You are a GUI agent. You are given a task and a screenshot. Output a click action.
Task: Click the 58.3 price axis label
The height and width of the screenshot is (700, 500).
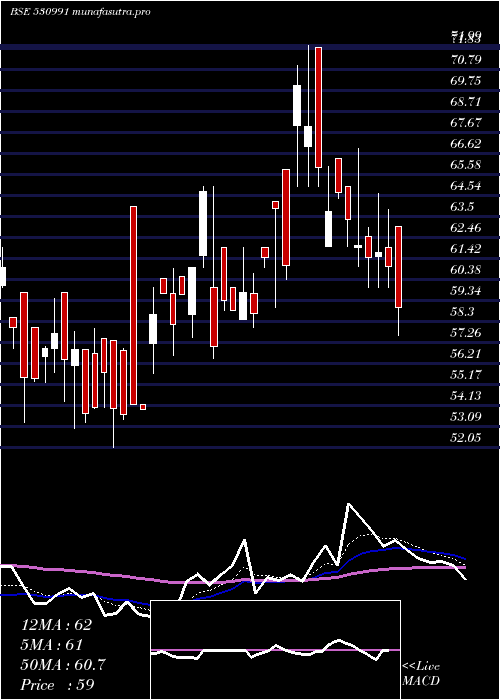pyautogui.click(x=462, y=311)
